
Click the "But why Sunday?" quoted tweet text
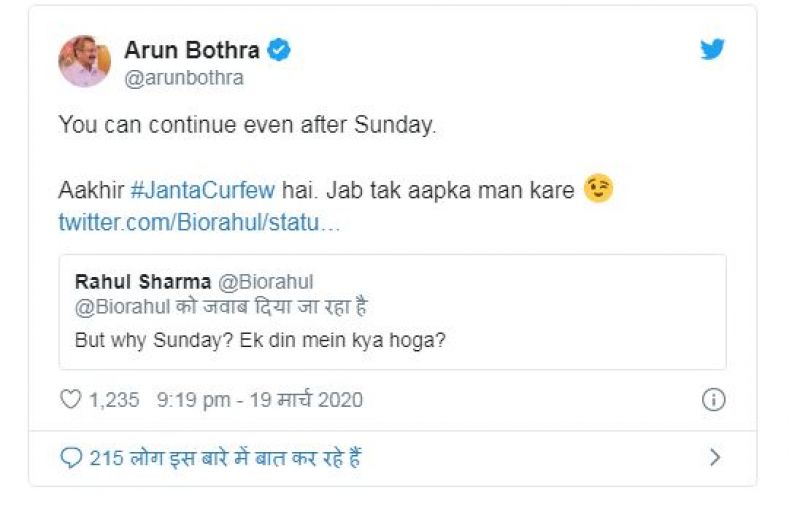coord(260,339)
